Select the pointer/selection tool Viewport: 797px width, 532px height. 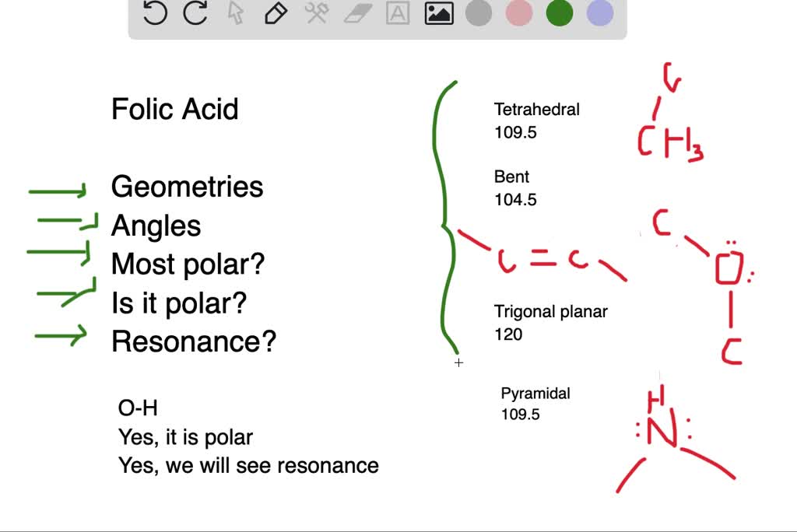tap(233, 13)
